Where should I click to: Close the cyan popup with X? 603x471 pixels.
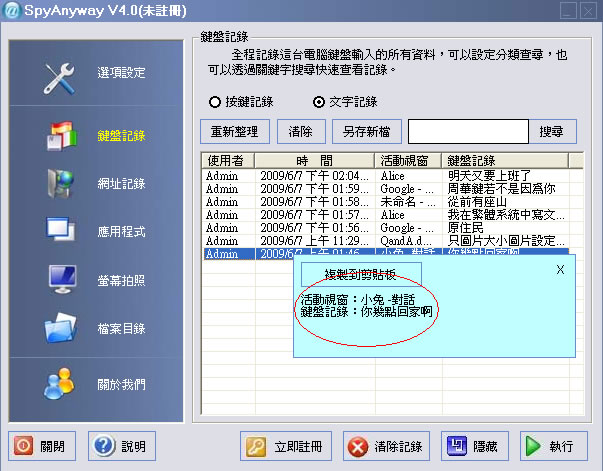click(x=560, y=269)
